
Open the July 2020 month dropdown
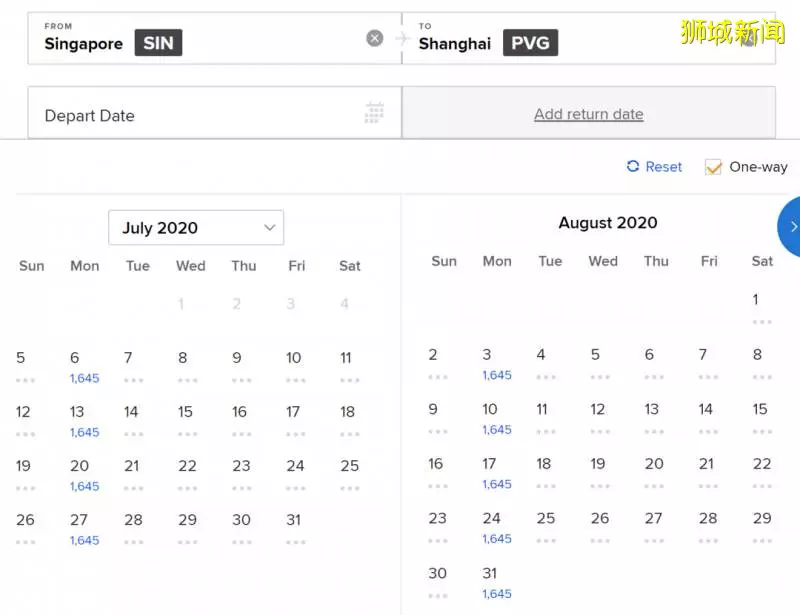(196, 228)
